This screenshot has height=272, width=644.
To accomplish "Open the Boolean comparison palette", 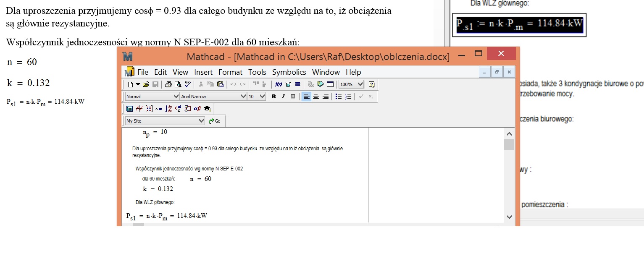I will pos(178,109).
